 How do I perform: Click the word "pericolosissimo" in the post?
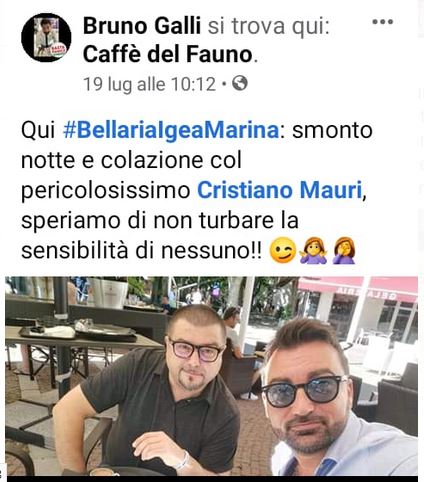point(106,191)
